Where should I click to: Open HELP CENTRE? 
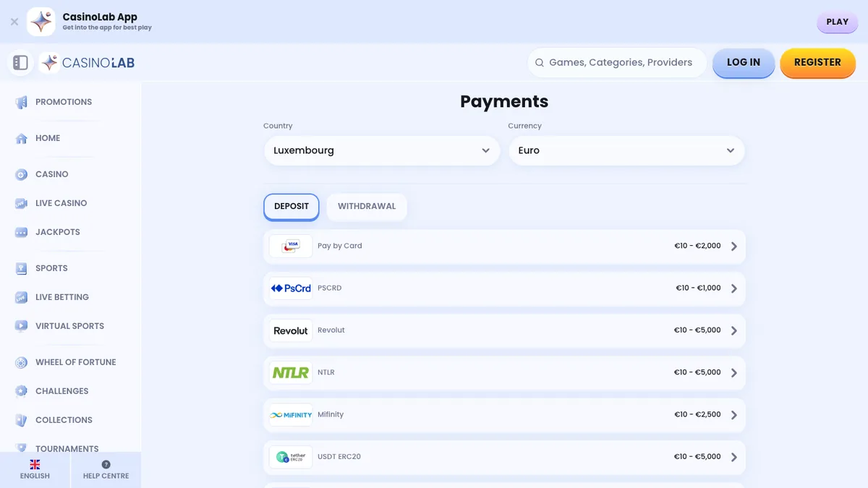pyautogui.click(x=106, y=470)
